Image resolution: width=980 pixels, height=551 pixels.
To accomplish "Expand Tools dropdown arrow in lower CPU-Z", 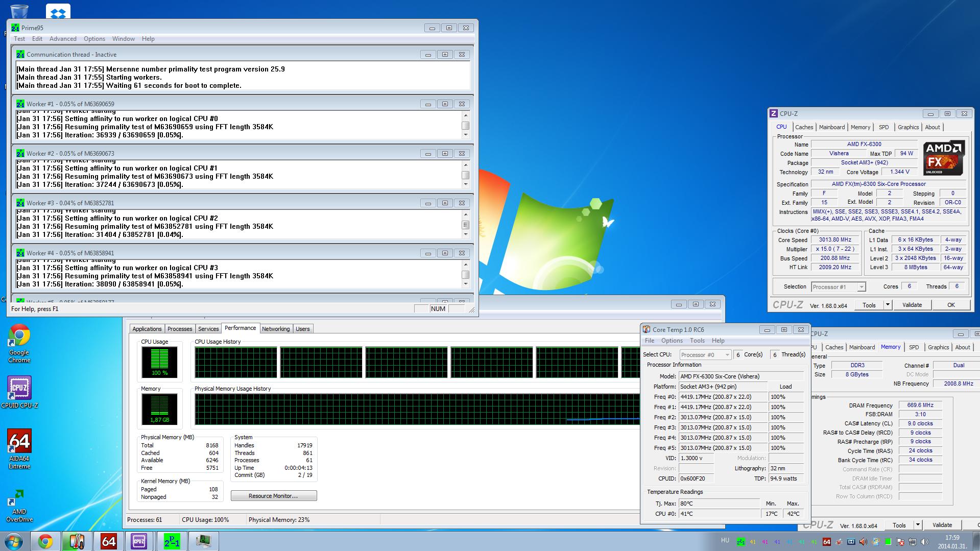I will click(918, 525).
